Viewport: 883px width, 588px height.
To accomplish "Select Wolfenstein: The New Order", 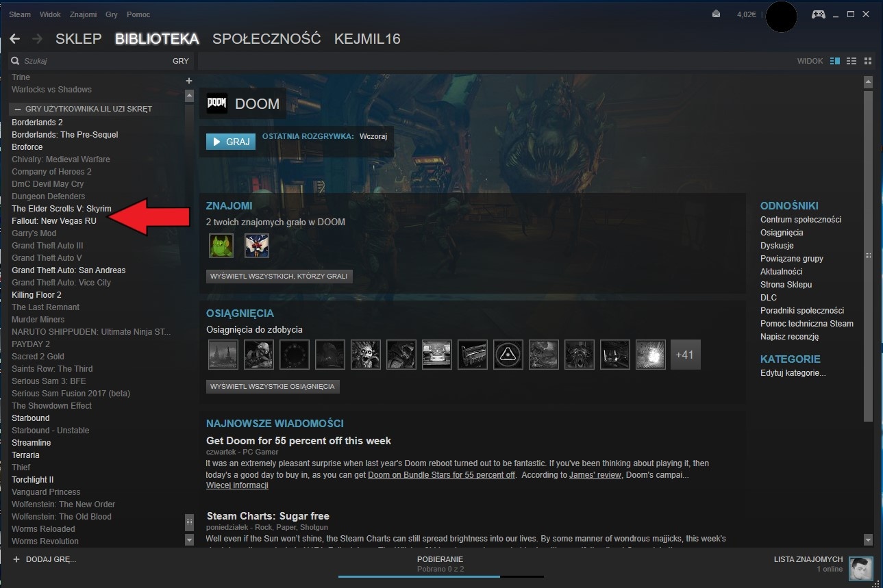I will click(x=63, y=504).
